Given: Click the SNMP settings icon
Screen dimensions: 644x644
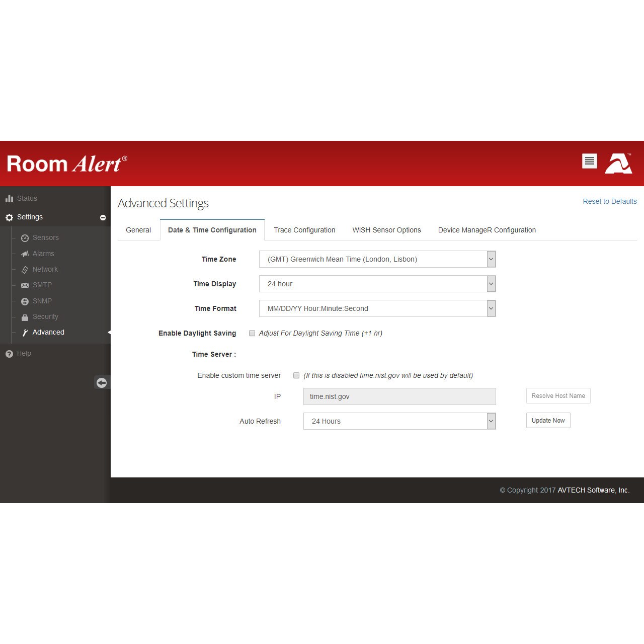Looking at the screenshot, I should coord(25,301).
